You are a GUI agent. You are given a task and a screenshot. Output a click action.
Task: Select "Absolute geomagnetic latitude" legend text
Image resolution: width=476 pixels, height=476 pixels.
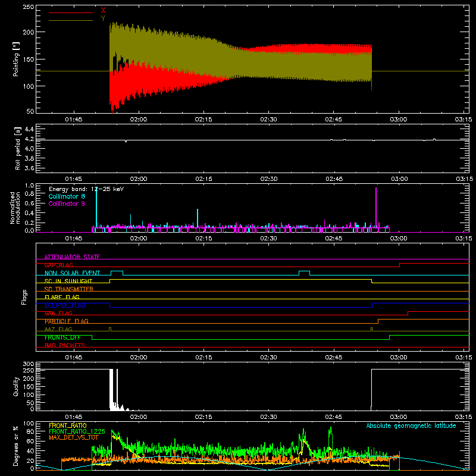(411, 426)
